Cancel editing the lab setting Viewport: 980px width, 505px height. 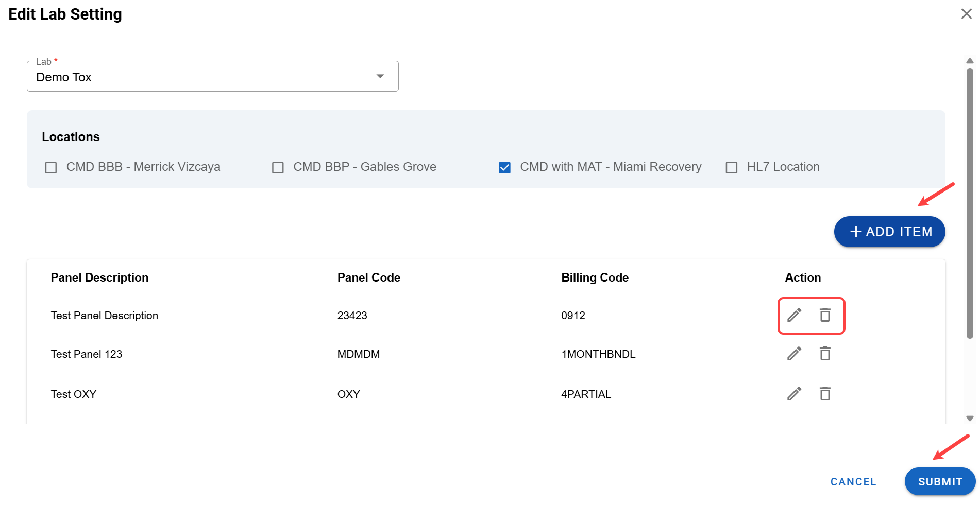click(x=853, y=482)
